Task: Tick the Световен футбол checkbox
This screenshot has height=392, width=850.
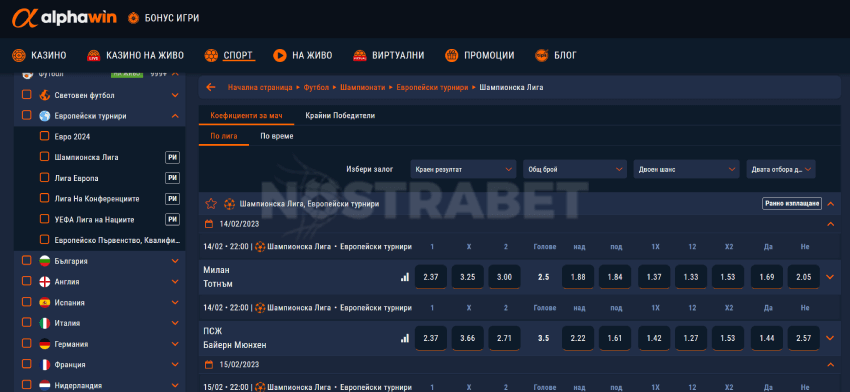Action: point(26,95)
